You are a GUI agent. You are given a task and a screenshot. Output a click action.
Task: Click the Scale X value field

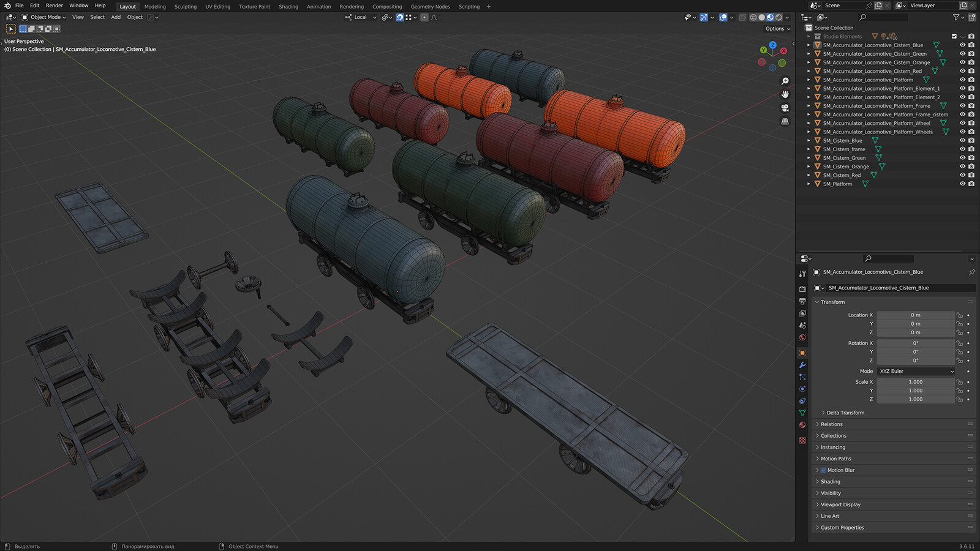(916, 381)
